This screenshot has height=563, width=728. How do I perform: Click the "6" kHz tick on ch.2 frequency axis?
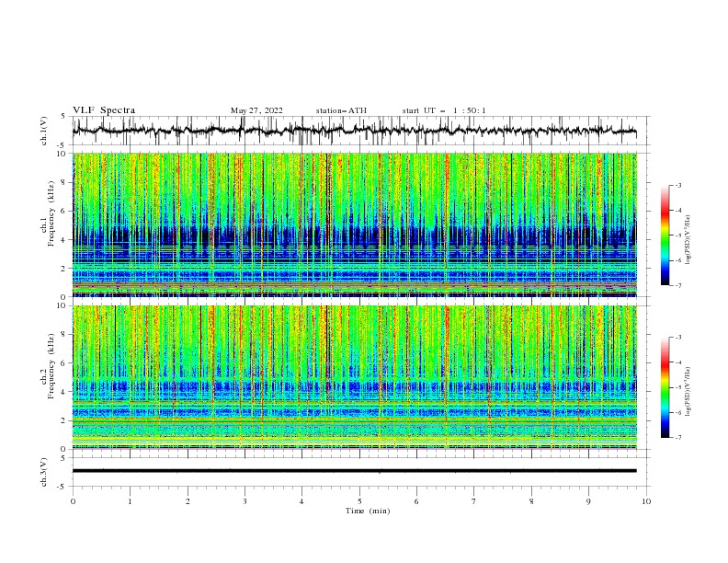click(64, 363)
